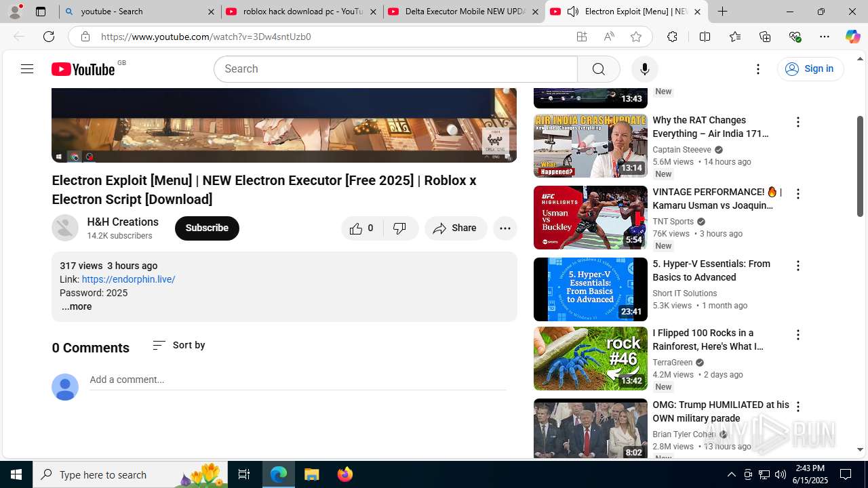Open Copilot sidebar
This screenshot has height=488, width=868.
(852, 37)
